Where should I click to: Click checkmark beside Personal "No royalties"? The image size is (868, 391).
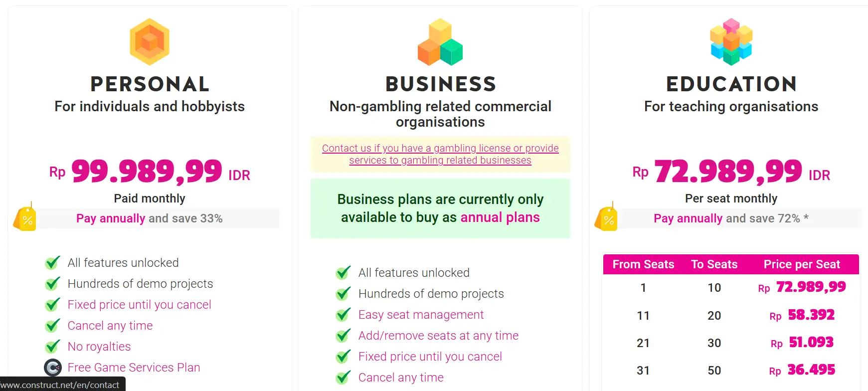[53, 347]
